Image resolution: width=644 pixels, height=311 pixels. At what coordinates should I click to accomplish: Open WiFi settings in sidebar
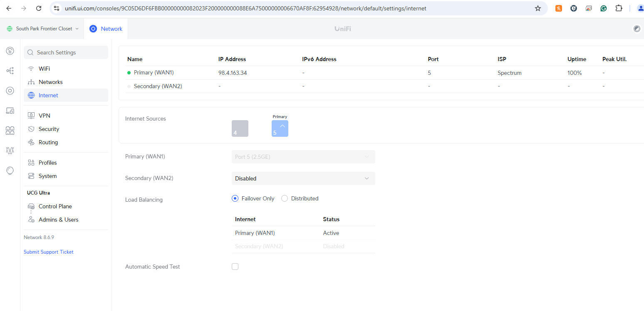(x=44, y=69)
